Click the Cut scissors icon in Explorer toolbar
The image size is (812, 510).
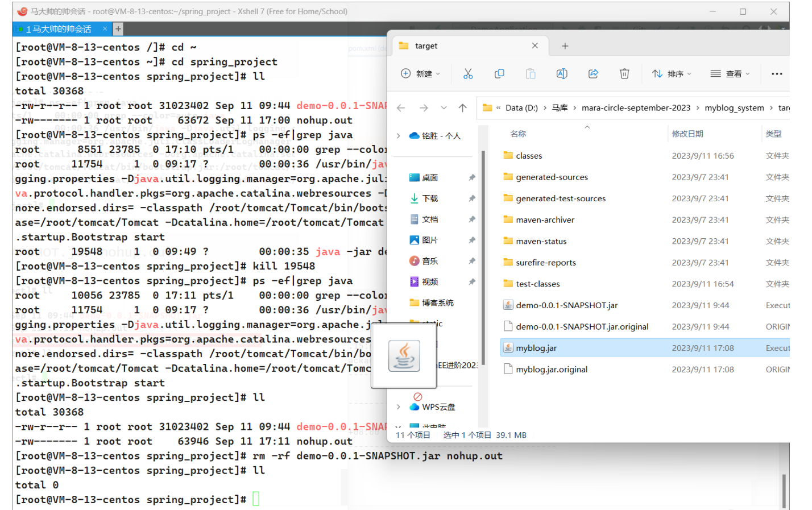tap(468, 74)
